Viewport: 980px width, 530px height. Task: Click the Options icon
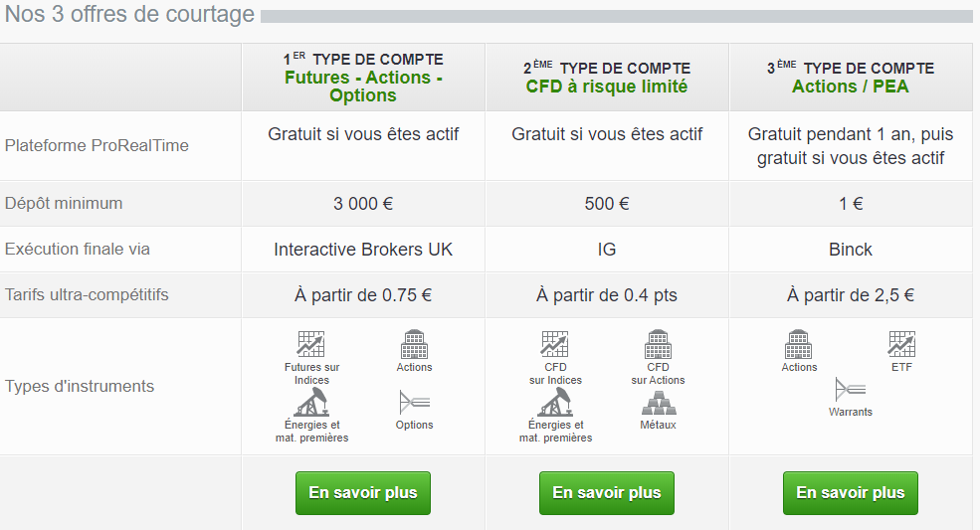click(414, 402)
